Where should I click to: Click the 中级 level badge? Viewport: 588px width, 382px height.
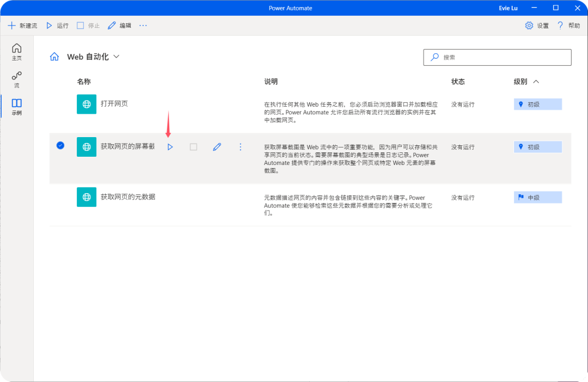pos(537,198)
